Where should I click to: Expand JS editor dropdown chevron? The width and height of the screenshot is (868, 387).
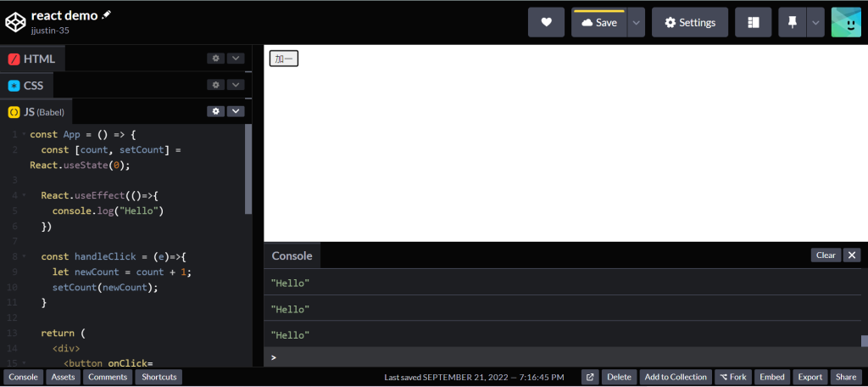pyautogui.click(x=236, y=111)
